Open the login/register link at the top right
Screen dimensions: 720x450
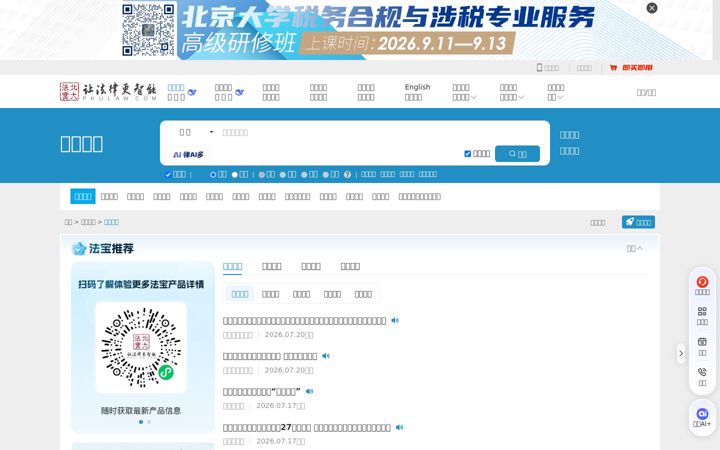[646, 92]
